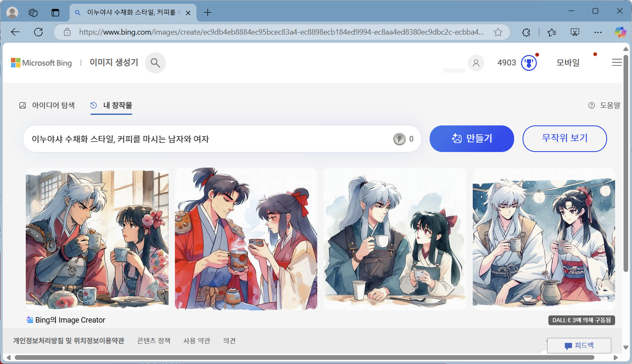632x364 pixels.
Task: Click the 4903 rewards points
Action: 507,63
